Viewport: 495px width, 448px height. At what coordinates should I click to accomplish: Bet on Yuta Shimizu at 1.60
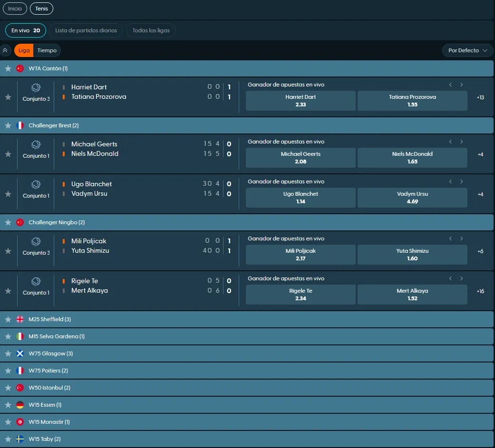(412, 254)
